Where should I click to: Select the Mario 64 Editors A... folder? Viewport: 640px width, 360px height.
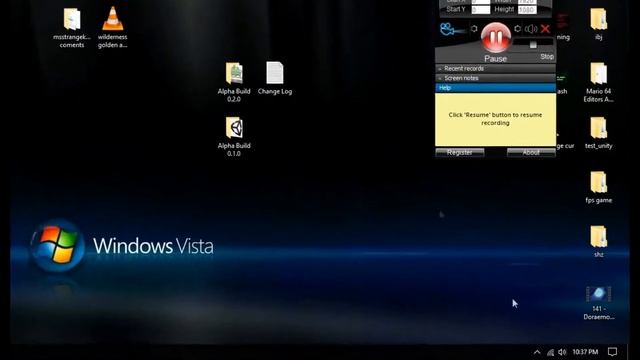click(598, 82)
